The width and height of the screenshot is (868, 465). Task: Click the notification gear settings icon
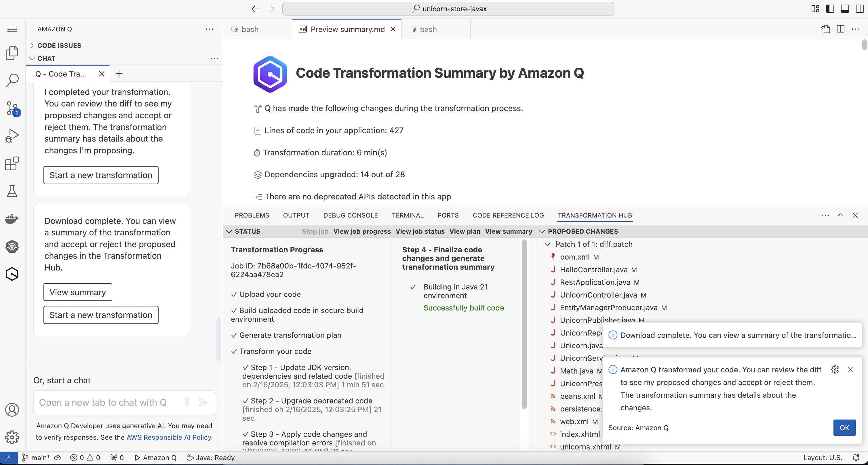point(835,370)
